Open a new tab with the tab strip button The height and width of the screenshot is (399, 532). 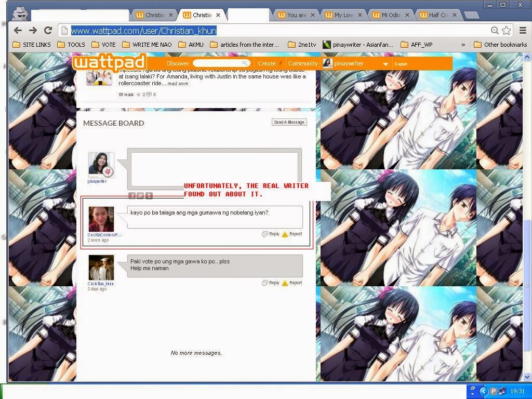[x=471, y=15]
